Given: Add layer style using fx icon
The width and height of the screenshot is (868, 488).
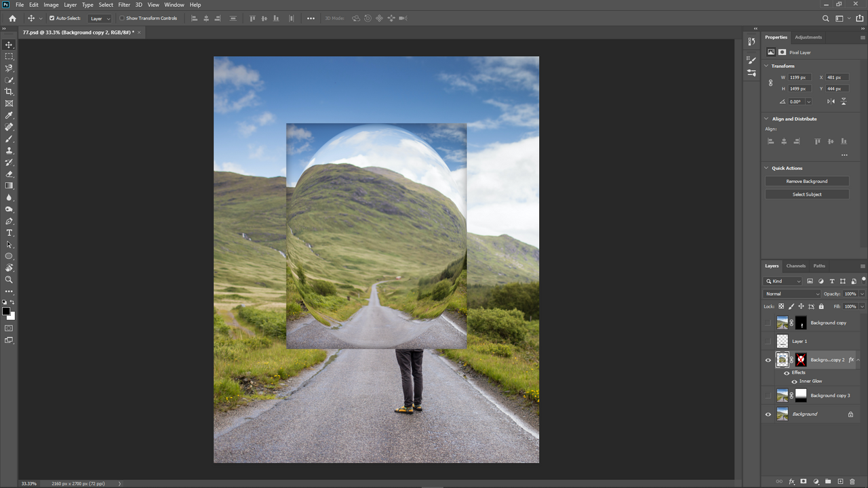Looking at the screenshot, I should [791, 481].
